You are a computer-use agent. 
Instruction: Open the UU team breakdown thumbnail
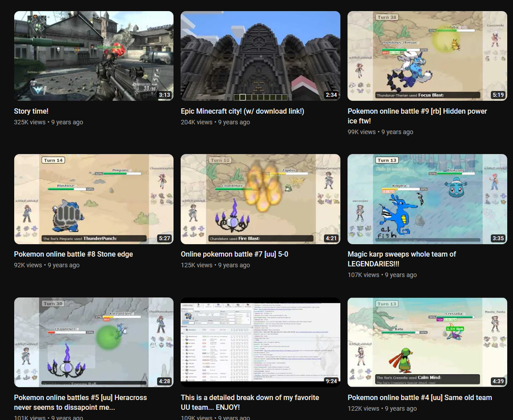260,342
